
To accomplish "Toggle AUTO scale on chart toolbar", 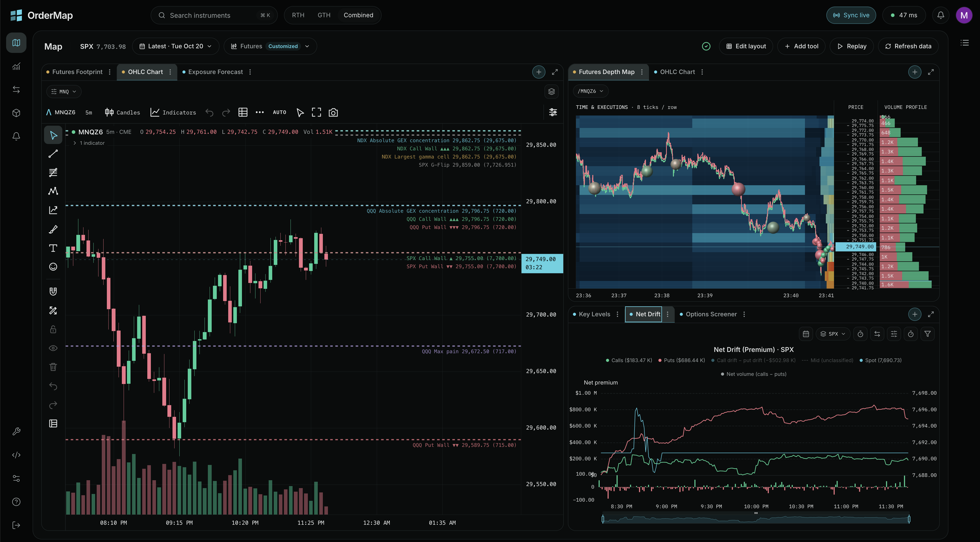I will point(280,112).
